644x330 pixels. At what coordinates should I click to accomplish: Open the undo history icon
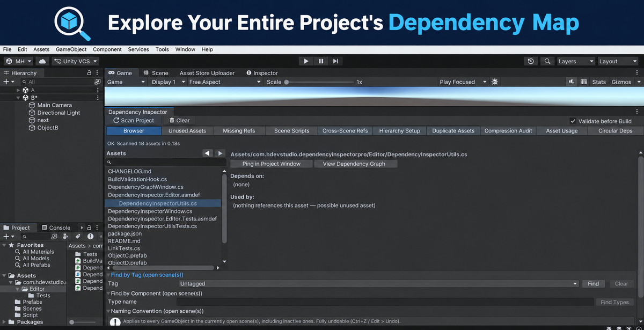531,61
